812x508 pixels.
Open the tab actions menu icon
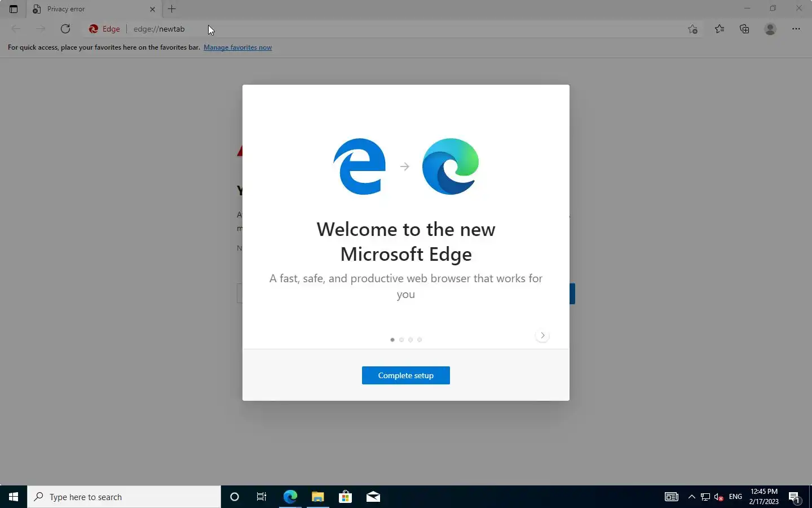click(x=14, y=9)
